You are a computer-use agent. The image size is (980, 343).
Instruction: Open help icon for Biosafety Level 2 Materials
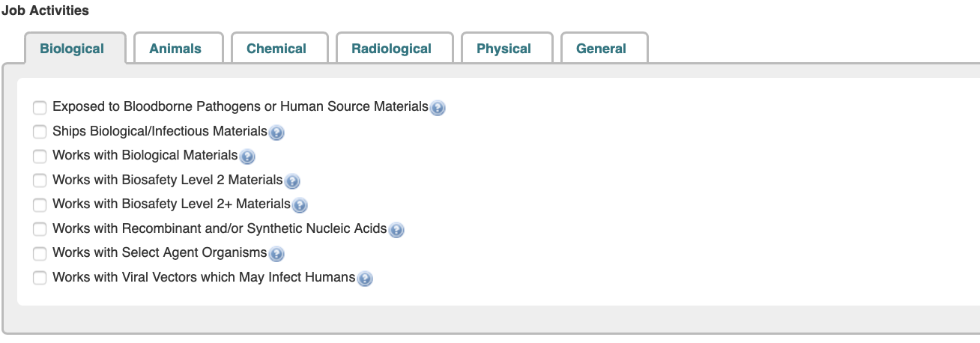click(292, 181)
